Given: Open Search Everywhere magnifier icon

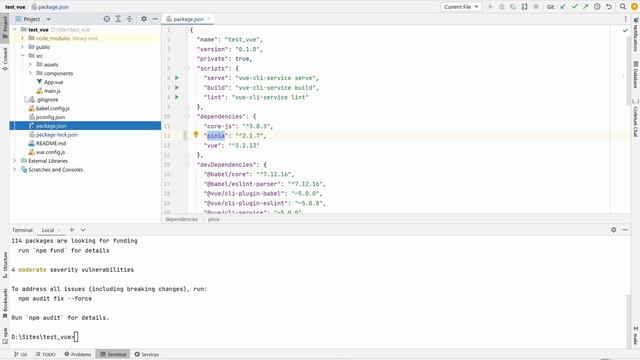Looking at the screenshot, I should click(x=623, y=7).
